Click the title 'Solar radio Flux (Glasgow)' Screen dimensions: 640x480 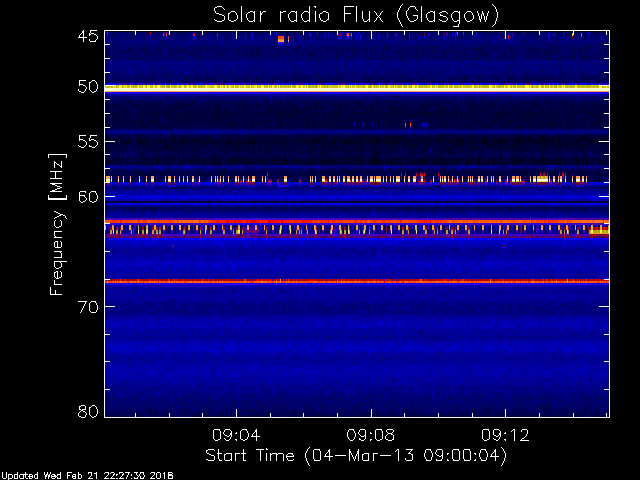tap(356, 16)
